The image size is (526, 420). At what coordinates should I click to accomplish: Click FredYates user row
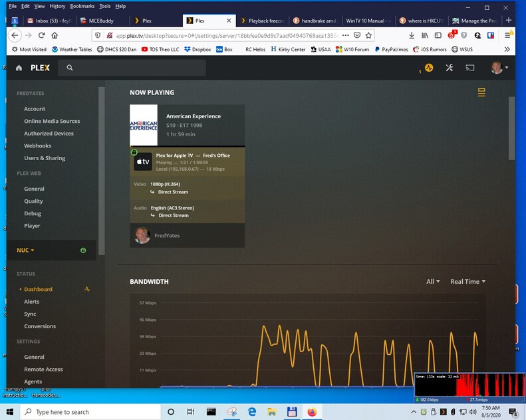tap(187, 235)
